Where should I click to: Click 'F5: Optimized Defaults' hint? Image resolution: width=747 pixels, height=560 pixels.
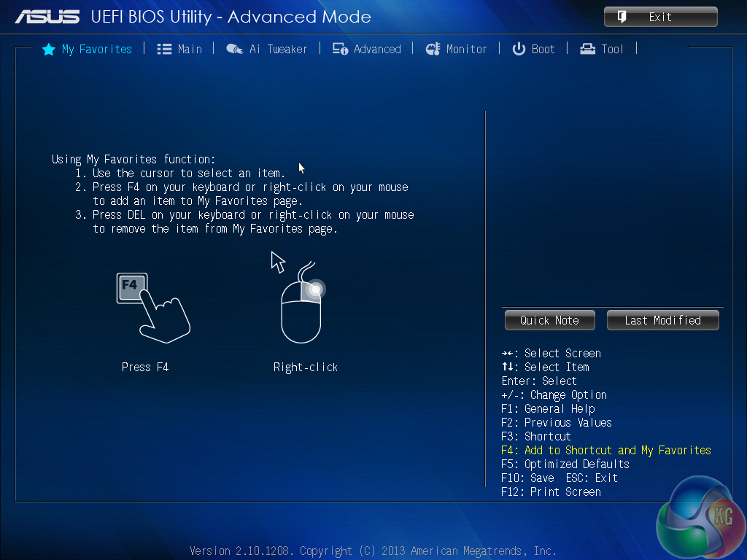pos(565,464)
